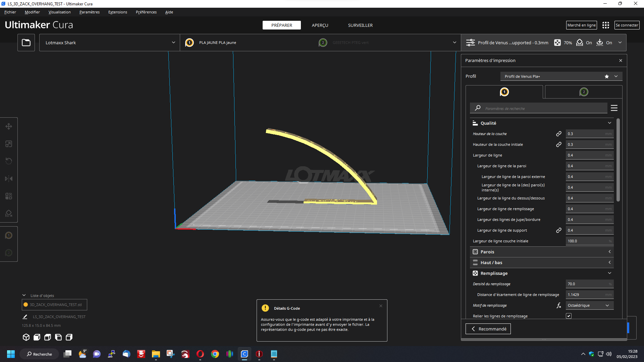This screenshot has height=362, width=644.
Task: Open the Lotmaxx Shark printer dropdown
Action: (110, 43)
